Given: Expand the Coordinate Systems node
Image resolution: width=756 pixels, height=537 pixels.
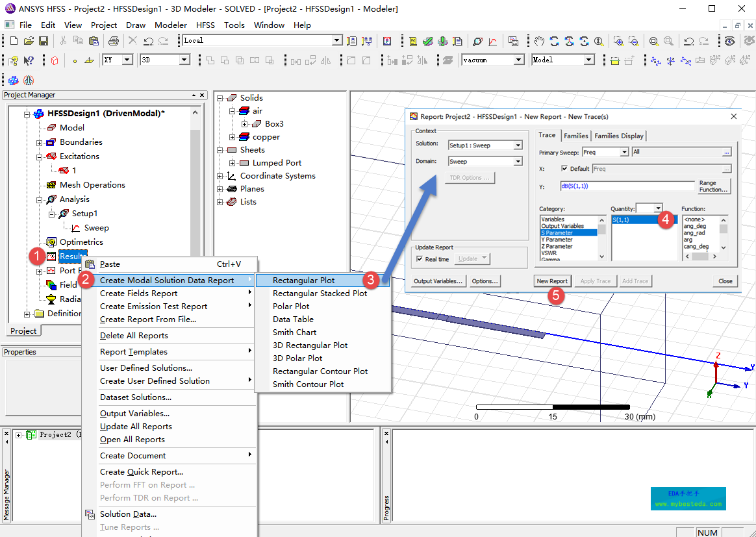Looking at the screenshot, I should [x=220, y=176].
